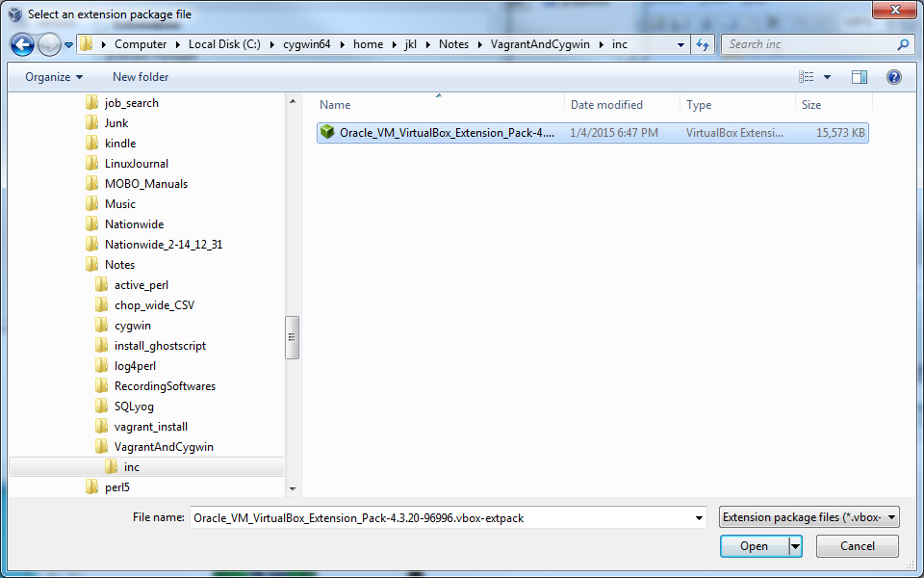Viewport: 924px width, 578px height.
Task: Select the Oracle VM VirtualBox extension pack file
Action: pyautogui.click(x=592, y=133)
